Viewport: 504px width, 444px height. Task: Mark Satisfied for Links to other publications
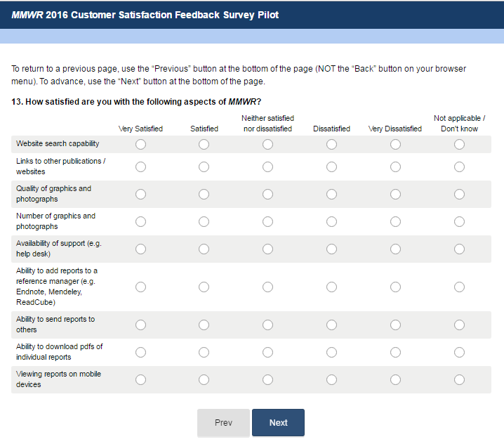tap(204, 167)
